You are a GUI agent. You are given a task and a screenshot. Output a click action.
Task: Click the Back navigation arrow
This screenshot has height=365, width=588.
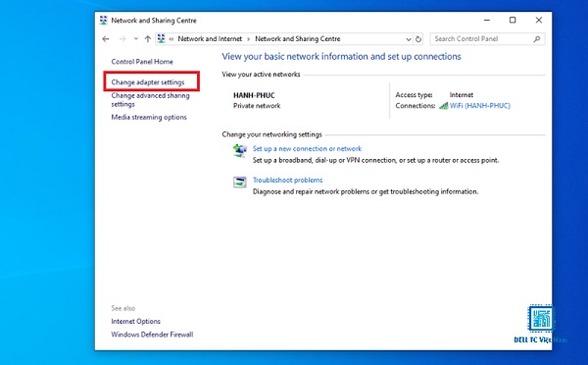click(x=106, y=39)
